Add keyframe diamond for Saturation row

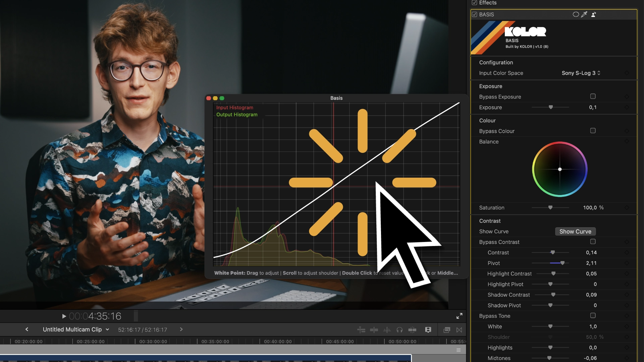point(627,208)
